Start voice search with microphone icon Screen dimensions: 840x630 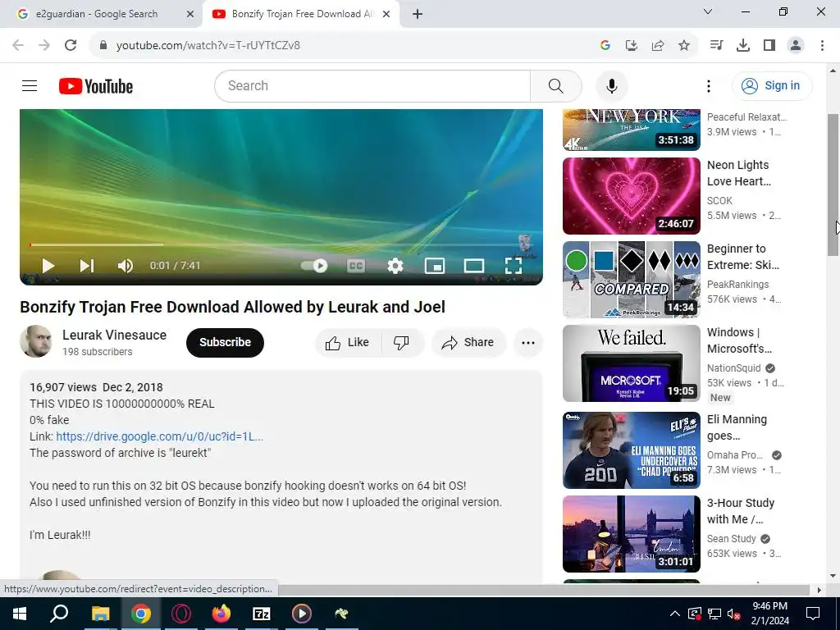(611, 85)
